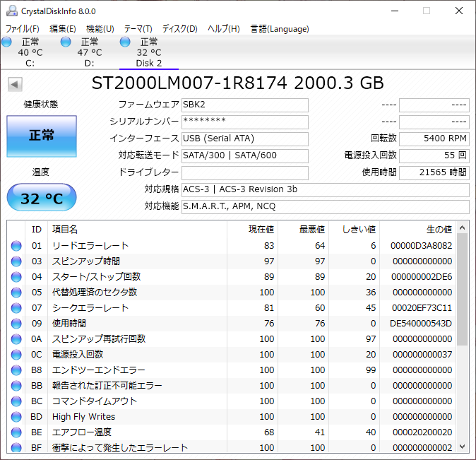The height and width of the screenshot is (460, 476).
Task: Click the firmware field SBK2
Action: [x=244, y=105]
